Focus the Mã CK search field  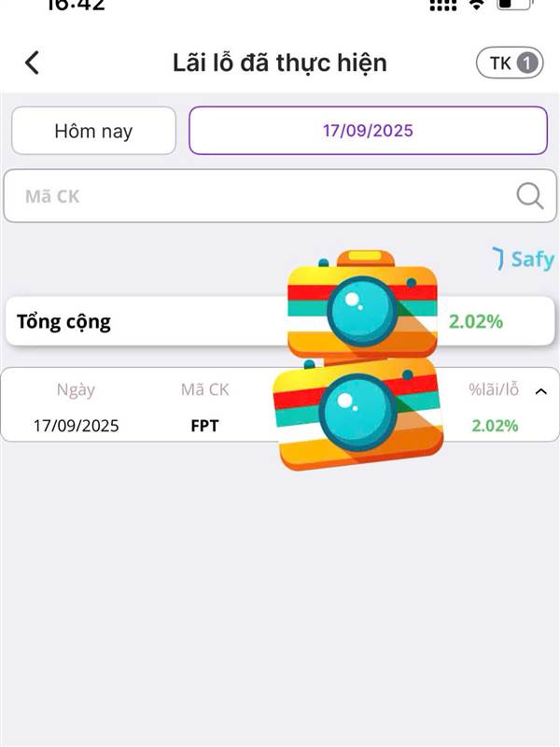(x=280, y=196)
